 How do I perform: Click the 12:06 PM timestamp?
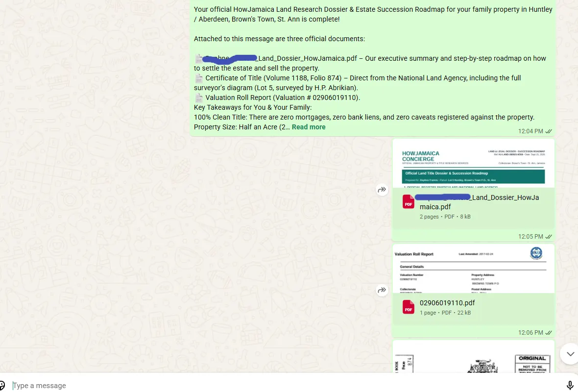point(530,333)
